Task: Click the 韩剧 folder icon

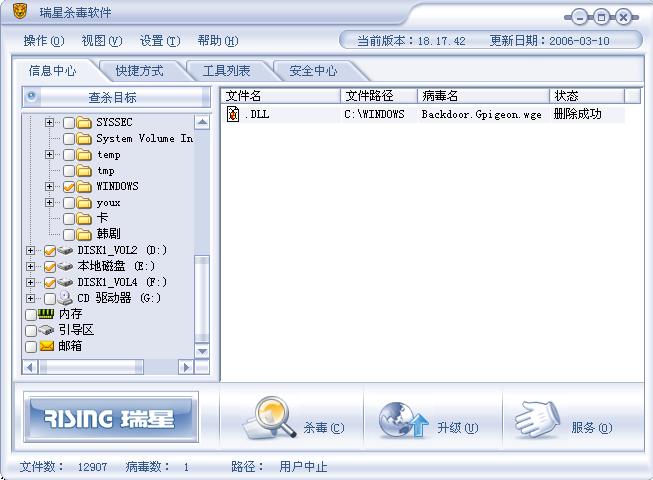Action: tap(84, 234)
